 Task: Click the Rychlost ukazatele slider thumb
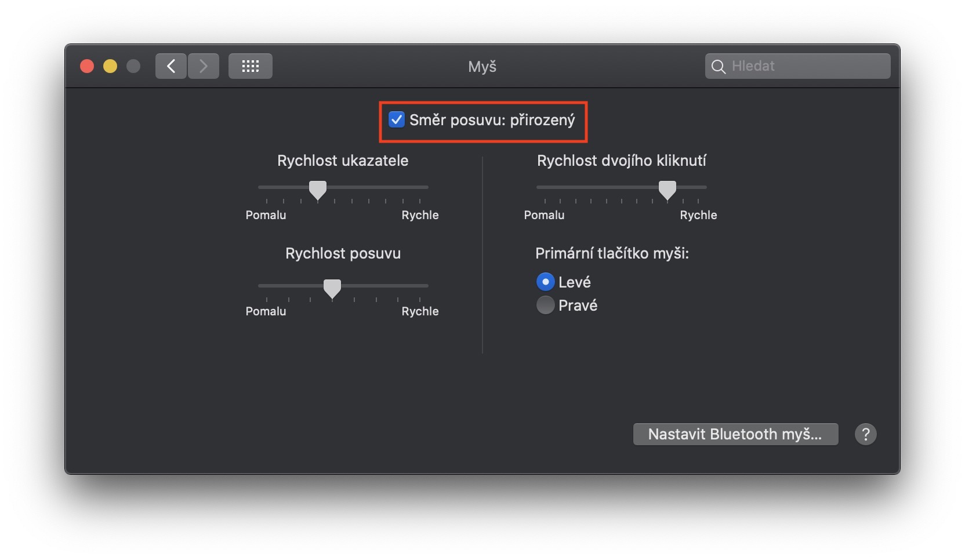pyautogui.click(x=318, y=190)
